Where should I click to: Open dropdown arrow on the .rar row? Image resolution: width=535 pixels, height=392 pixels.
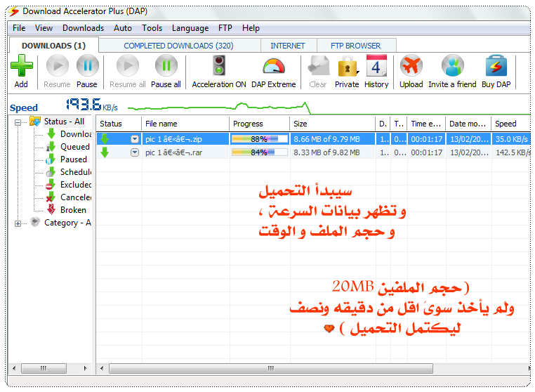135,152
